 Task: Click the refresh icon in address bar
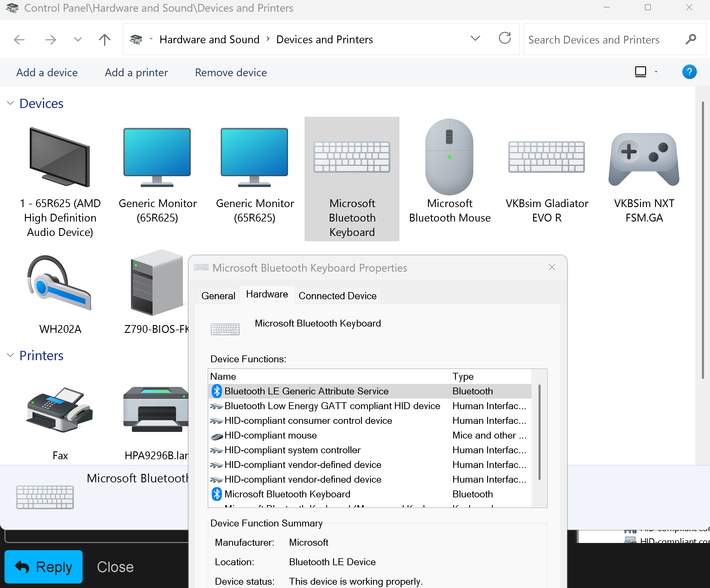click(505, 38)
